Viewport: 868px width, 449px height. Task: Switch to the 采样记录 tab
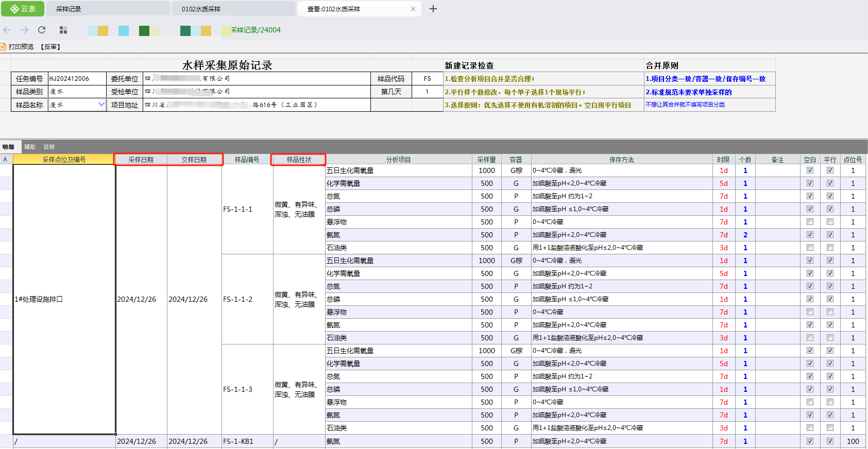(108, 9)
